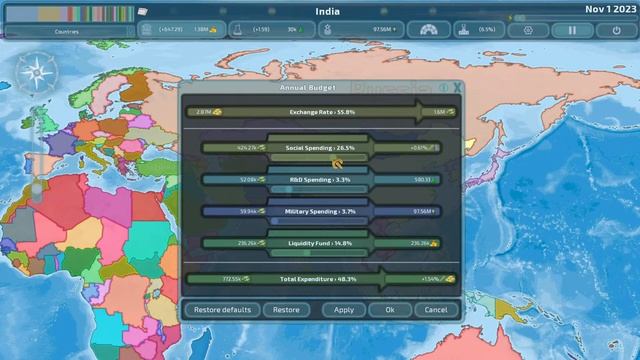Close the Annual Budget dialog

pos(457,87)
